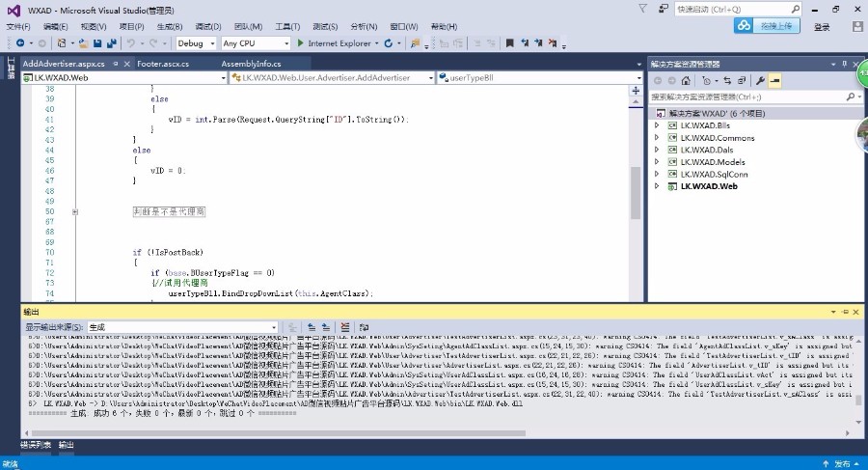The width and height of the screenshot is (868, 470).
Task: Click the Open File folder icon
Action: (84, 43)
